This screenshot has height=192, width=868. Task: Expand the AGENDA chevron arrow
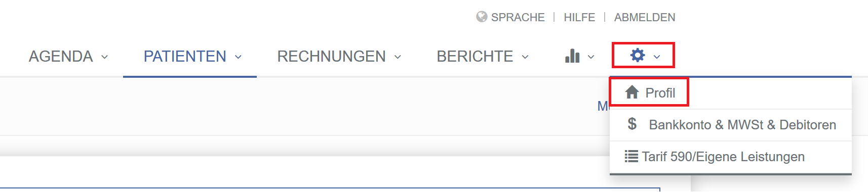point(104,57)
